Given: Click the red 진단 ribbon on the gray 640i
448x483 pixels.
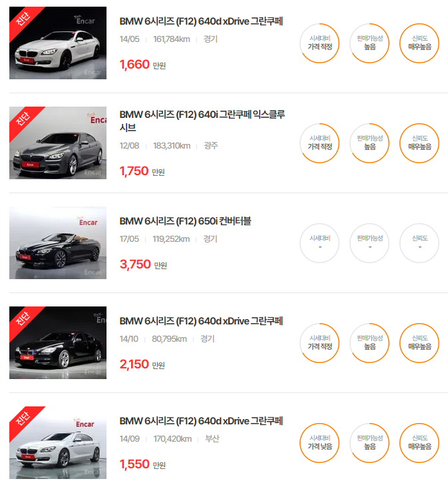Looking at the screenshot, I should [x=24, y=120].
